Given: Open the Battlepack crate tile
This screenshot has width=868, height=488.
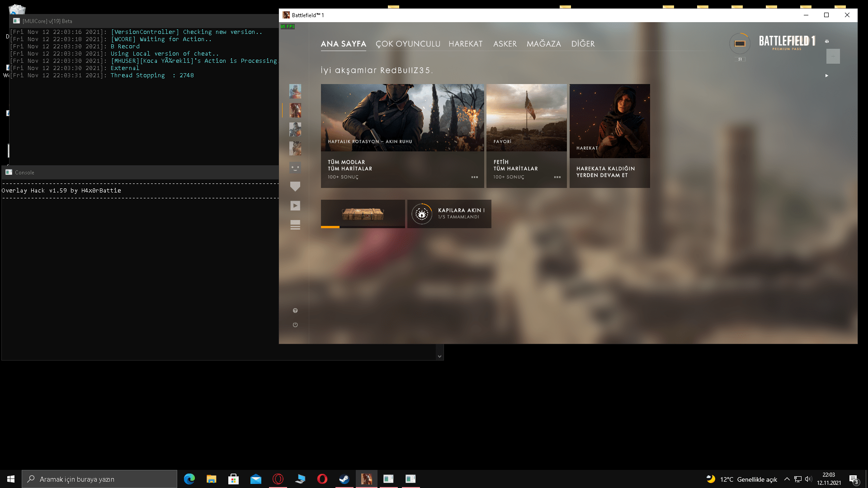Looking at the screenshot, I should (363, 214).
